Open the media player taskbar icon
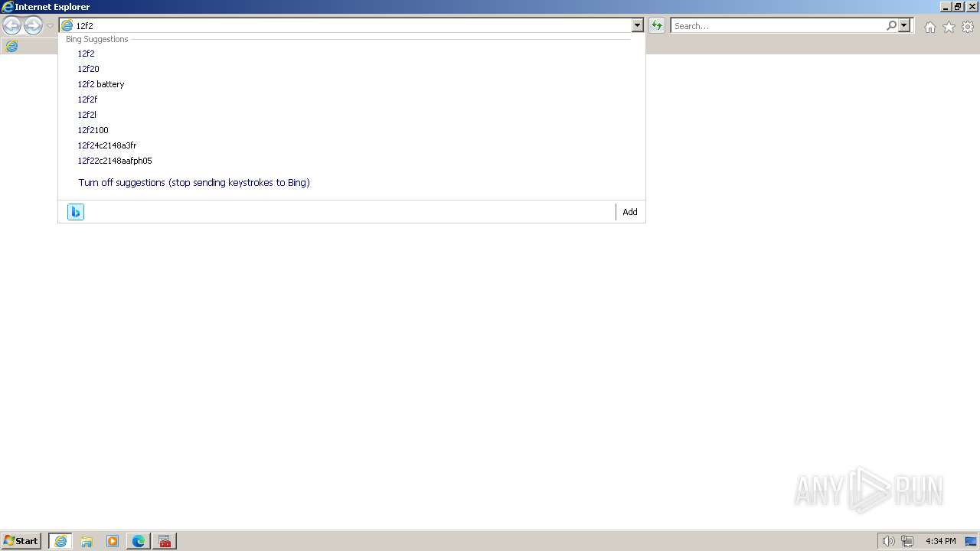 (113, 541)
